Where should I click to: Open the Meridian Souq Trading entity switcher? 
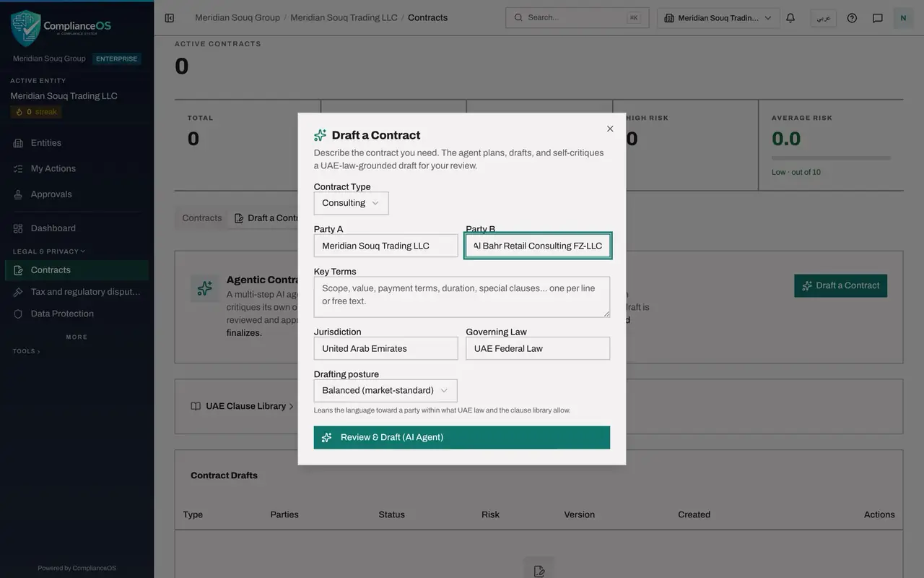[x=718, y=18]
